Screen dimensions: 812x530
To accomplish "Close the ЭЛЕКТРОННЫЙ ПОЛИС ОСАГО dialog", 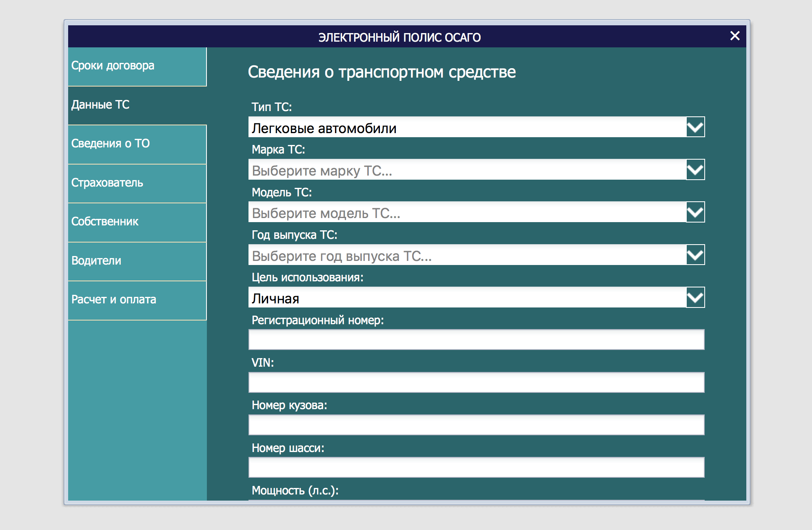I will point(735,36).
